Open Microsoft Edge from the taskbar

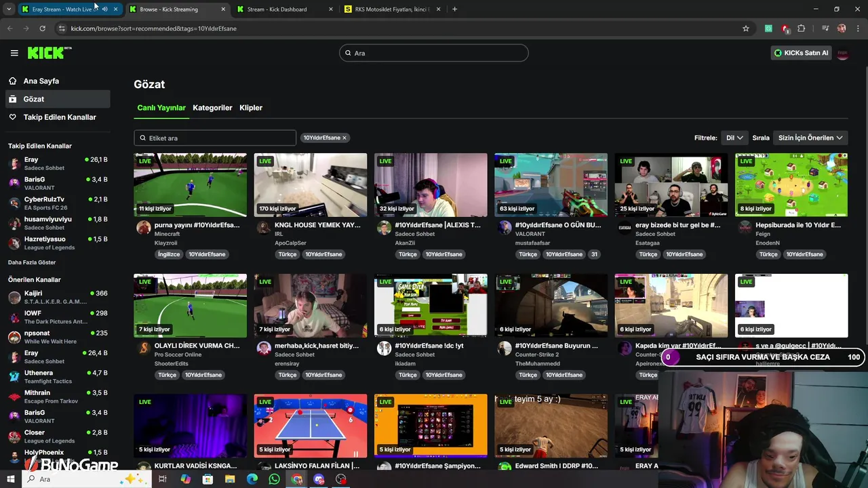[x=252, y=479]
